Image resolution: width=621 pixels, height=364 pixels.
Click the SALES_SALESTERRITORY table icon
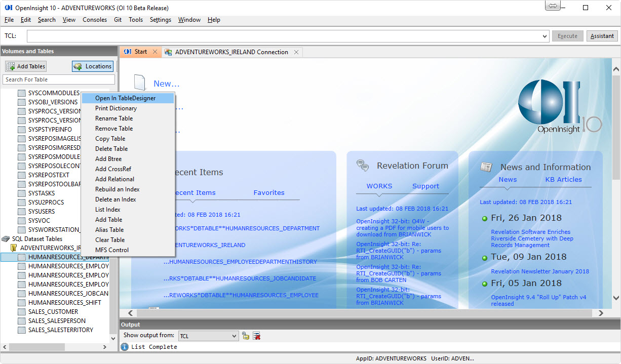22,330
